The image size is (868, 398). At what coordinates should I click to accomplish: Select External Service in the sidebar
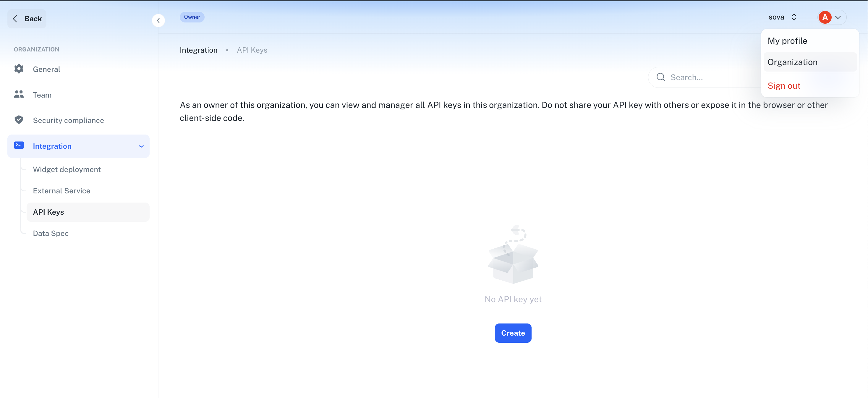62,190
